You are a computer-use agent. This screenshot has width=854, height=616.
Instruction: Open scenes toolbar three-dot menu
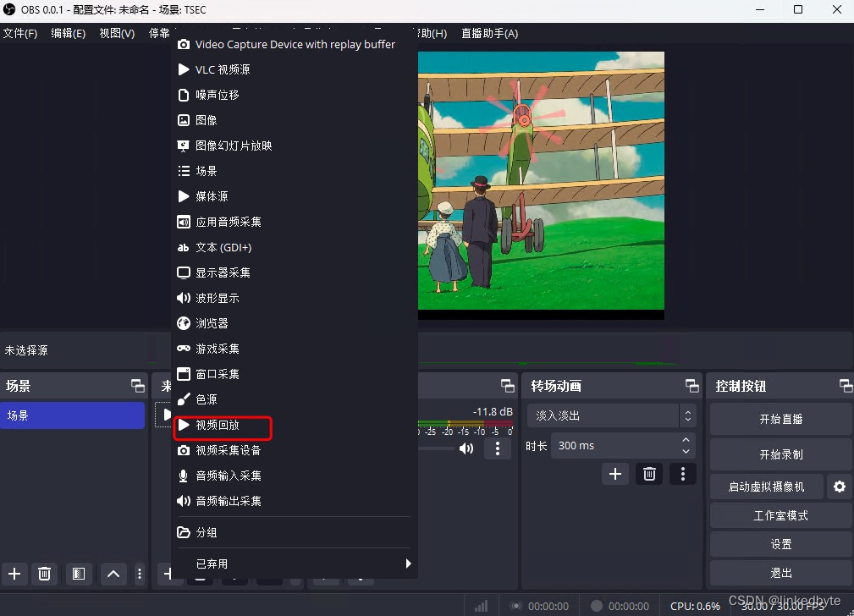coord(140,574)
